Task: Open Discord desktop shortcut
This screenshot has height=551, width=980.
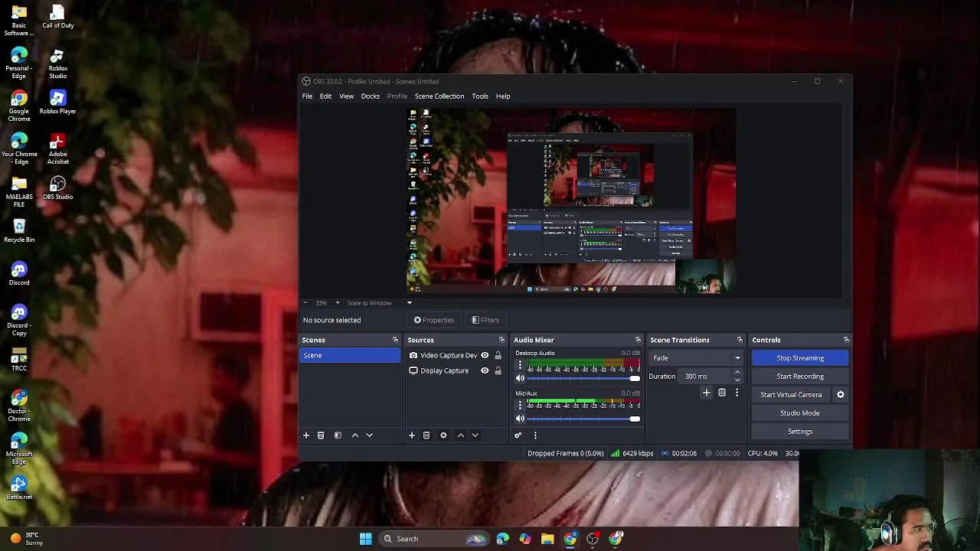Action: pyautogui.click(x=19, y=274)
